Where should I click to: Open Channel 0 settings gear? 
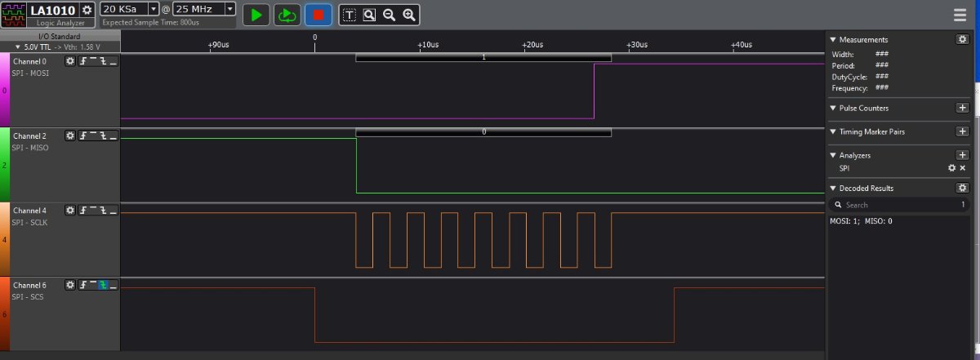pyautogui.click(x=70, y=61)
